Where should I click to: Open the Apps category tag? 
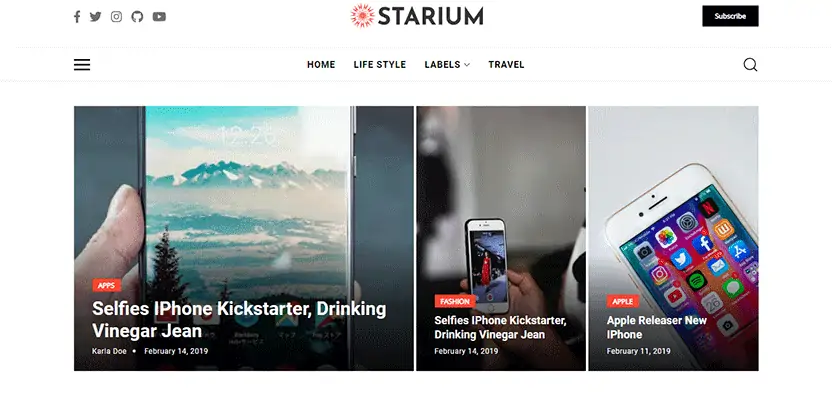coord(107,285)
